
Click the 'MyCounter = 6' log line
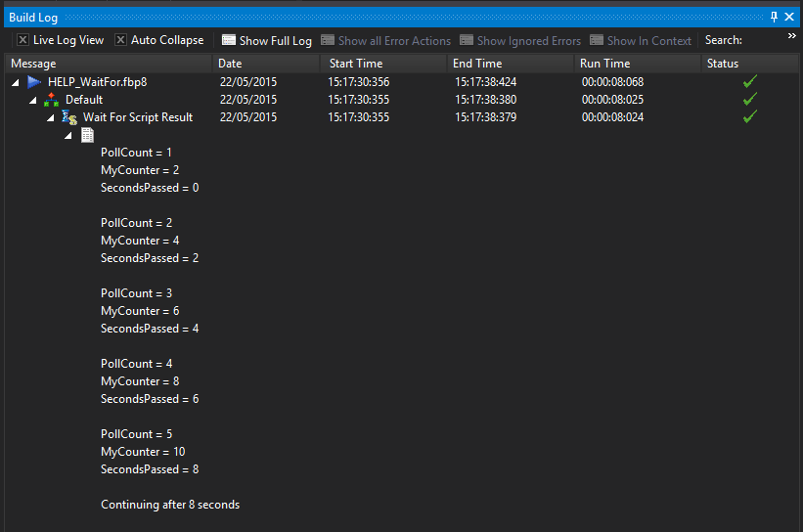pyautogui.click(x=140, y=311)
